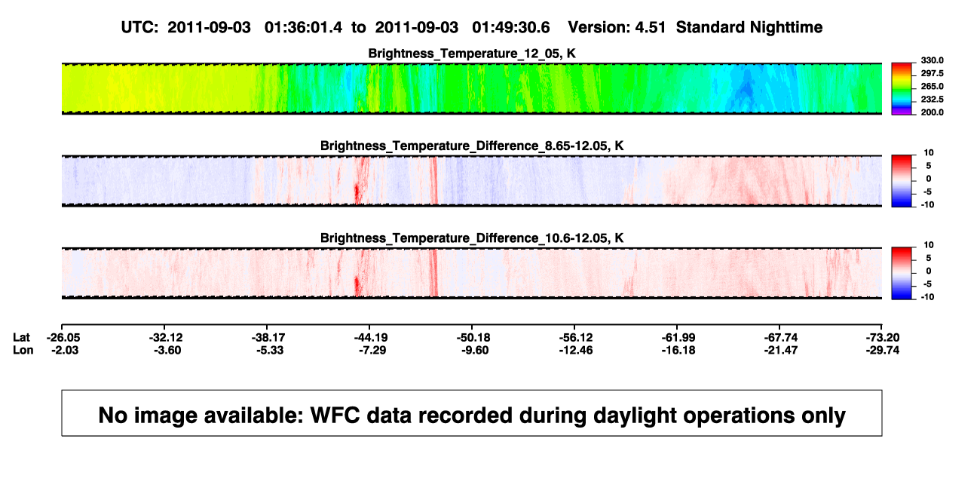Image resolution: width=980 pixels, height=503 pixels.
Task: Click the 8.65-12.05 difference image strip
Action: point(471,181)
